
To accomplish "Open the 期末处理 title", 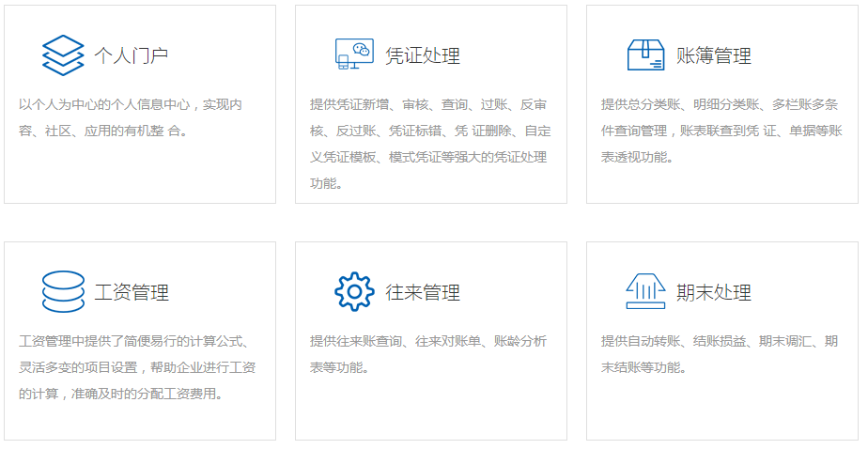I will click(714, 292).
